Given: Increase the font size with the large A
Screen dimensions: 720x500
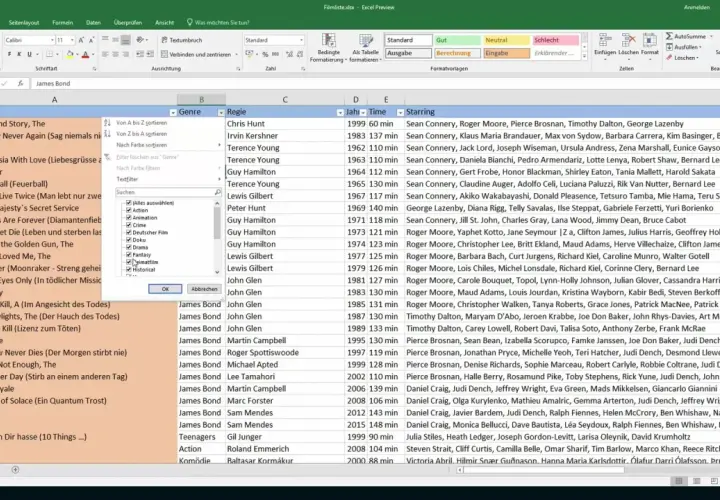Looking at the screenshot, I should pyautogui.click(x=81, y=40).
